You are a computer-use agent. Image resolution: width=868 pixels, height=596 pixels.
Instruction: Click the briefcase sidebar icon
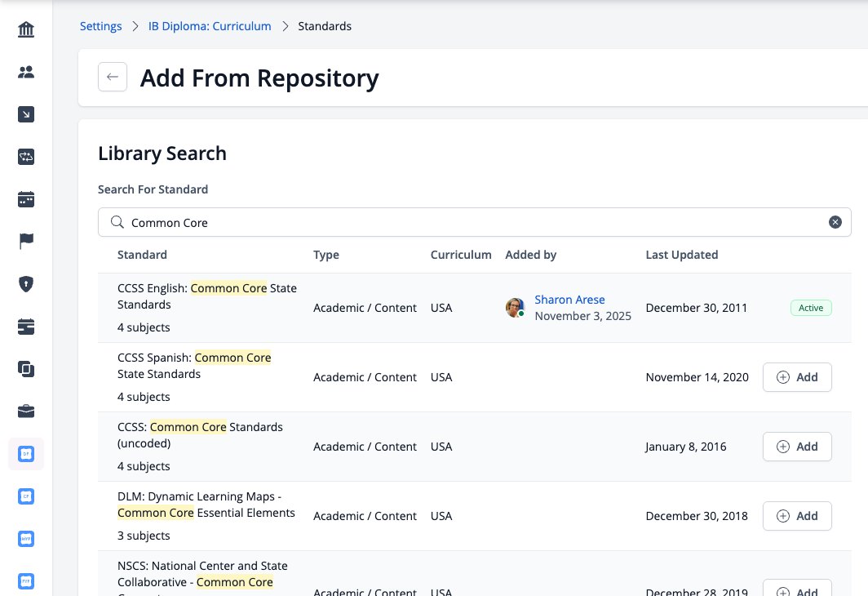pyautogui.click(x=26, y=411)
